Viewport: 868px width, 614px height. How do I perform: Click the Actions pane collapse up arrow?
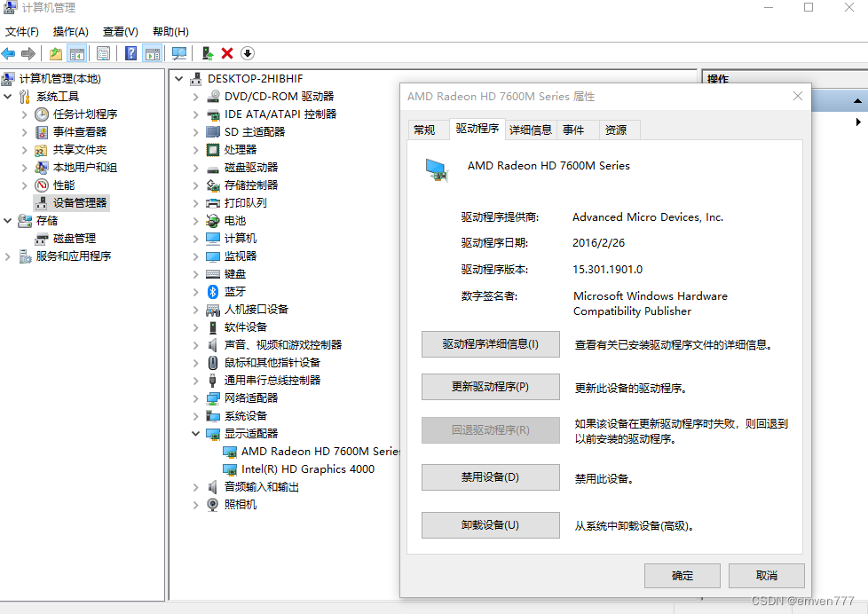pos(857,101)
